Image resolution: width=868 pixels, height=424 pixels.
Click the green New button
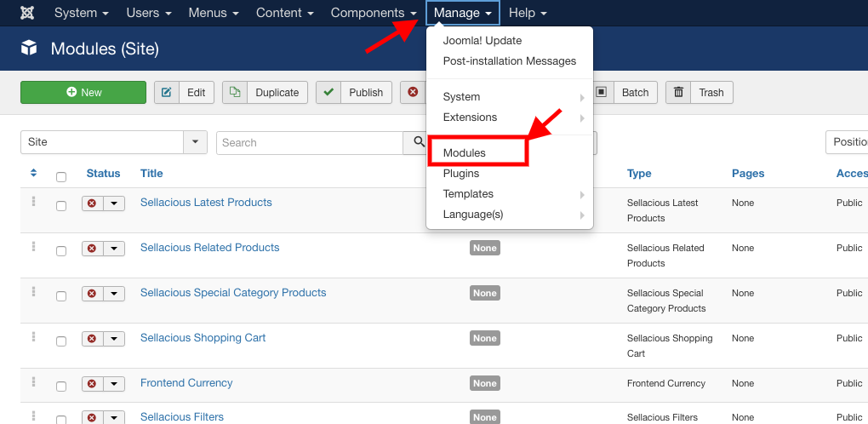(83, 93)
